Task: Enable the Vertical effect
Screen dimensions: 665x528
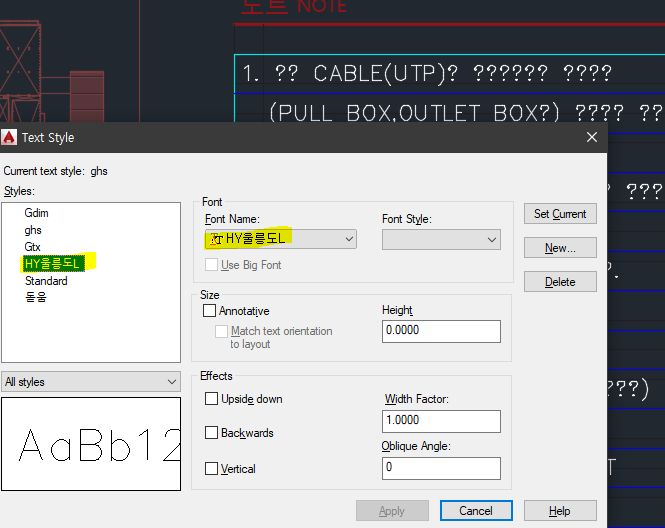Action: (211, 469)
